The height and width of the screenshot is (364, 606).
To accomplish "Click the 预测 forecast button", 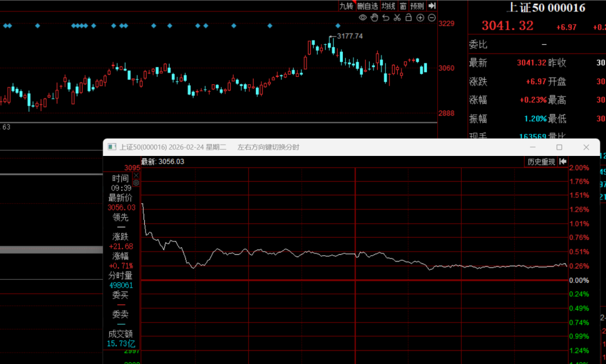I will pos(417,6).
